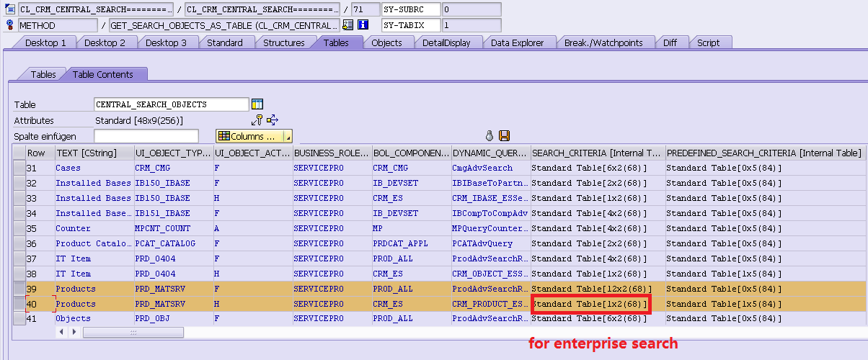
Task: Open the Diff tab
Action: click(670, 42)
